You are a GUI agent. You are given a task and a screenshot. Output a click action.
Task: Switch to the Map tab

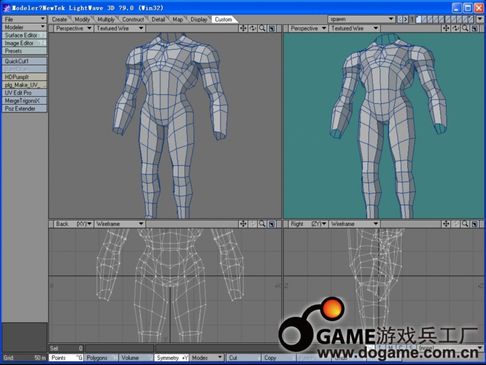(178, 19)
